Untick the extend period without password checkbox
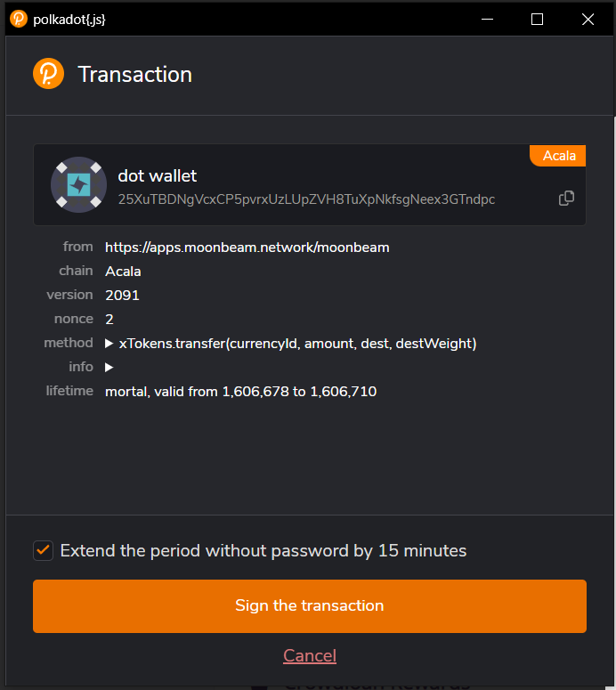The width and height of the screenshot is (616, 690). 43,550
